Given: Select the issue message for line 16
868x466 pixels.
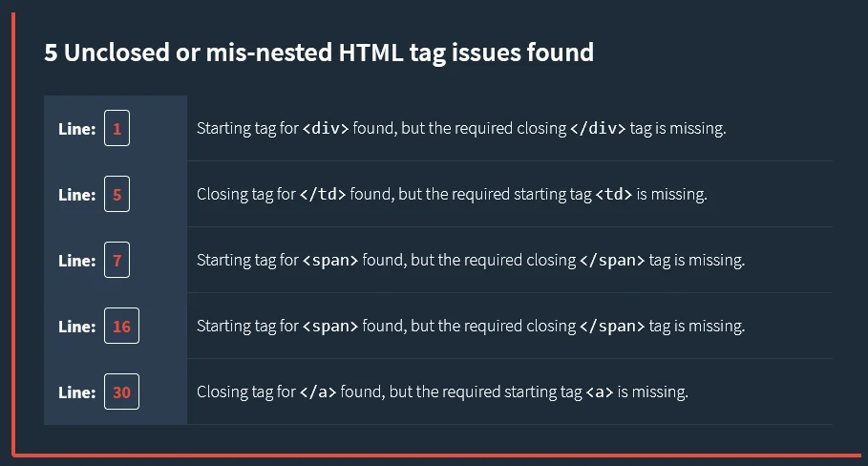Looking at the screenshot, I should tap(470, 327).
